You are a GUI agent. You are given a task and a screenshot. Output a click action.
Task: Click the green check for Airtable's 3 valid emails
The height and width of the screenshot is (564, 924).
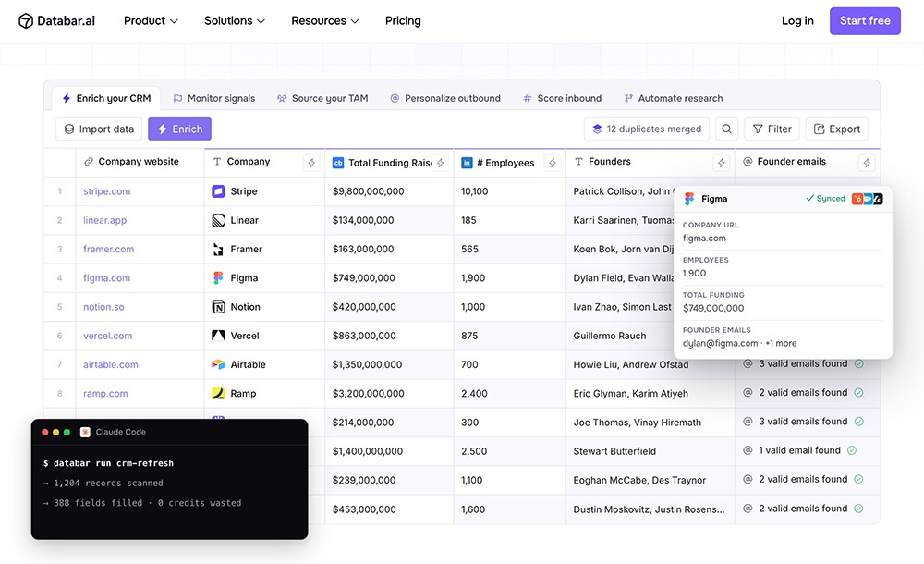(859, 364)
